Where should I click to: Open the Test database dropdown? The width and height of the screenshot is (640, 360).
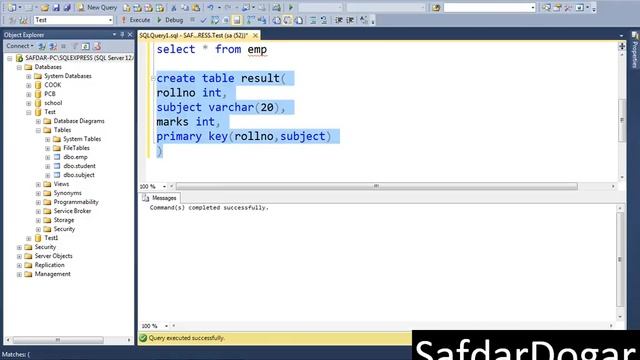point(110,20)
